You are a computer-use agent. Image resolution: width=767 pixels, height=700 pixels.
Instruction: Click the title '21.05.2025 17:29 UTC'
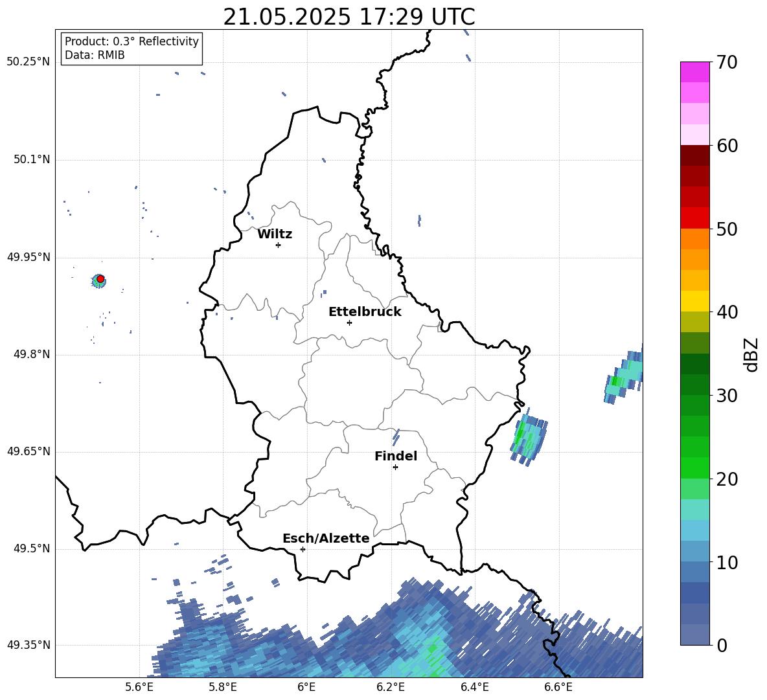point(349,17)
